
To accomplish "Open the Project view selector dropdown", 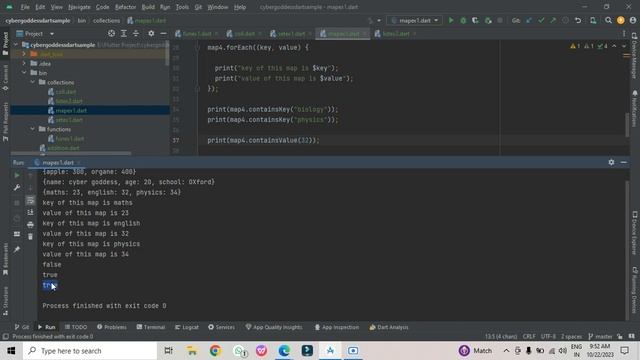I will click(36, 33).
